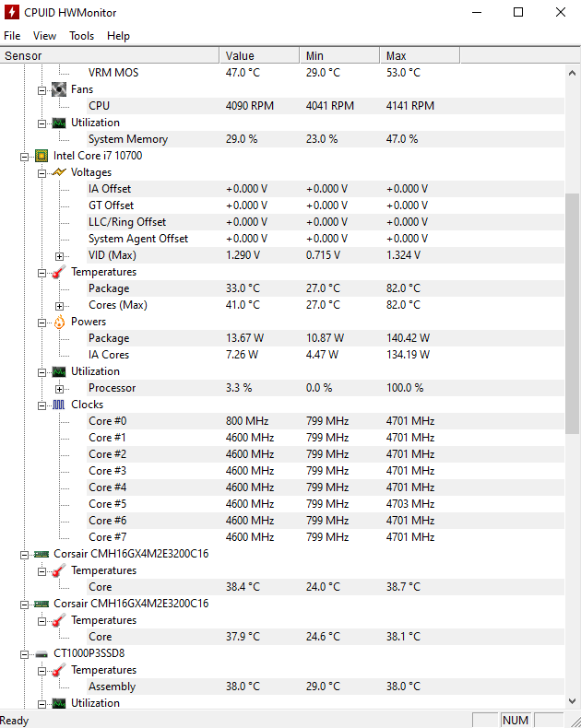
Task: Click the Voltages lightning icon under the CPU
Action: click(x=59, y=172)
